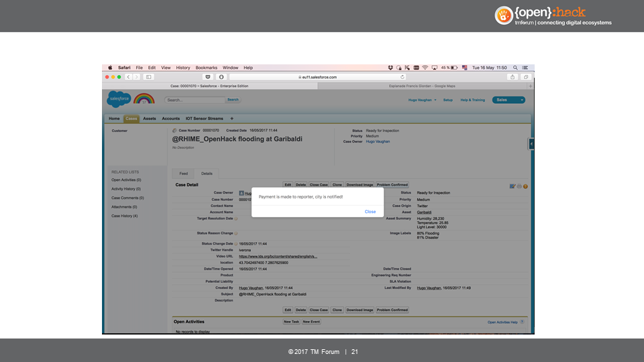Open the Assets tab
This screenshot has height=362, width=644.
click(x=150, y=119)
